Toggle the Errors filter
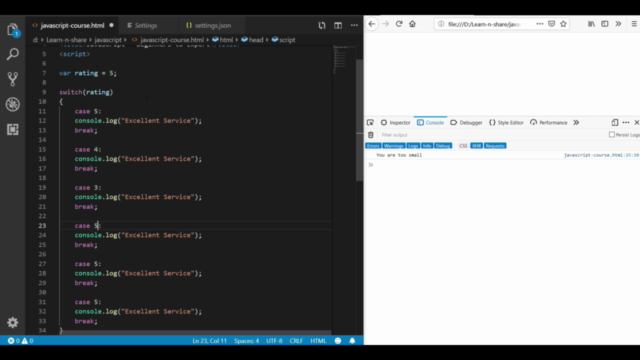This screenshot has width=640, height=360. click(x=373, y=146)
